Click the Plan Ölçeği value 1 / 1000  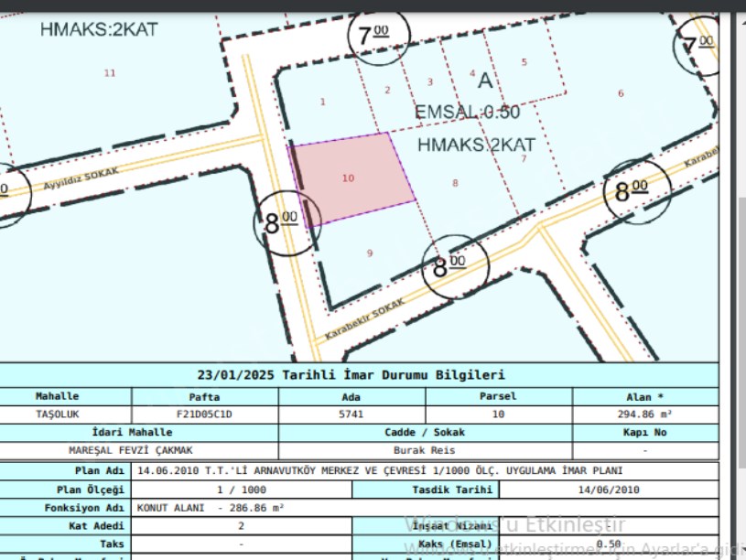tap(243, 490)
